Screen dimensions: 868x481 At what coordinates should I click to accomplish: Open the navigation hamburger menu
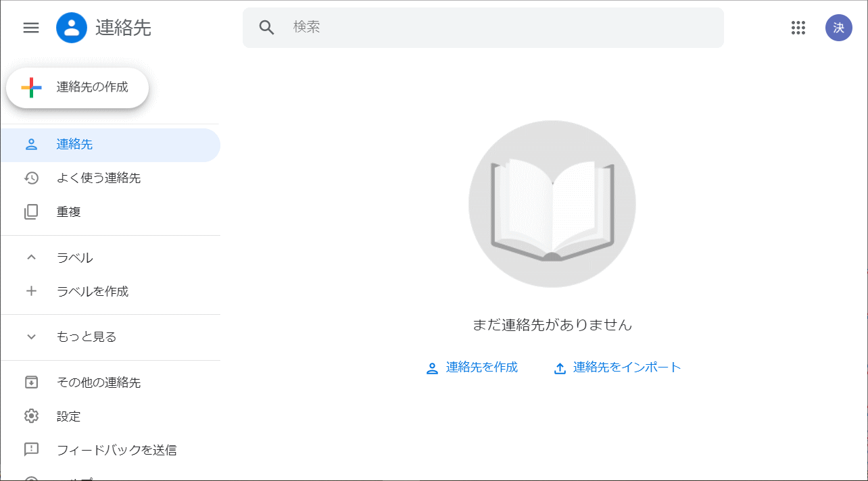[31, 28]
